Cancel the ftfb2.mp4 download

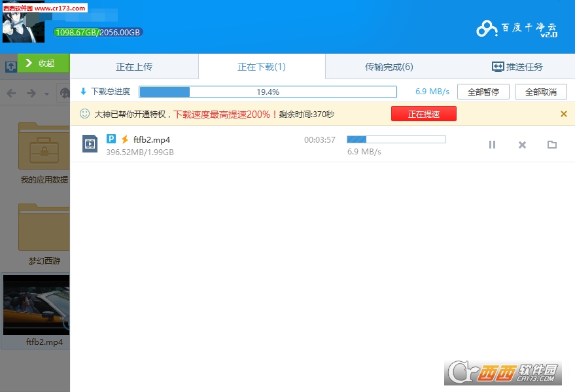pyautogui.click(x=522, y=145)
